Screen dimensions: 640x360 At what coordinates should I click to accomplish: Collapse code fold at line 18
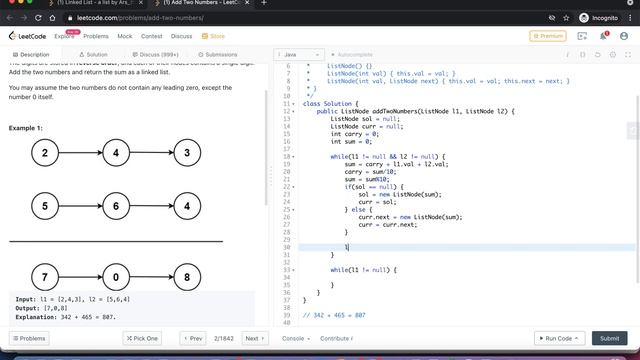[x=293, y=157]
